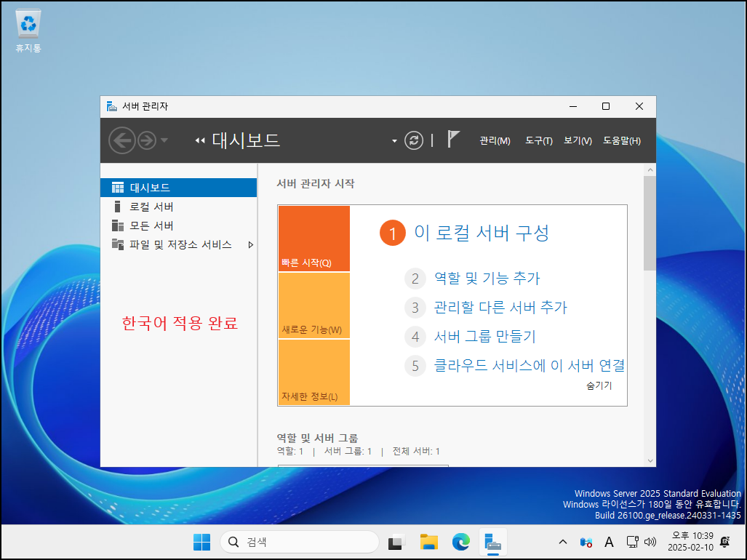747x560 pixels.
Task: Click the 로컬 서버 server icon
Action: (x=117, y=207)
